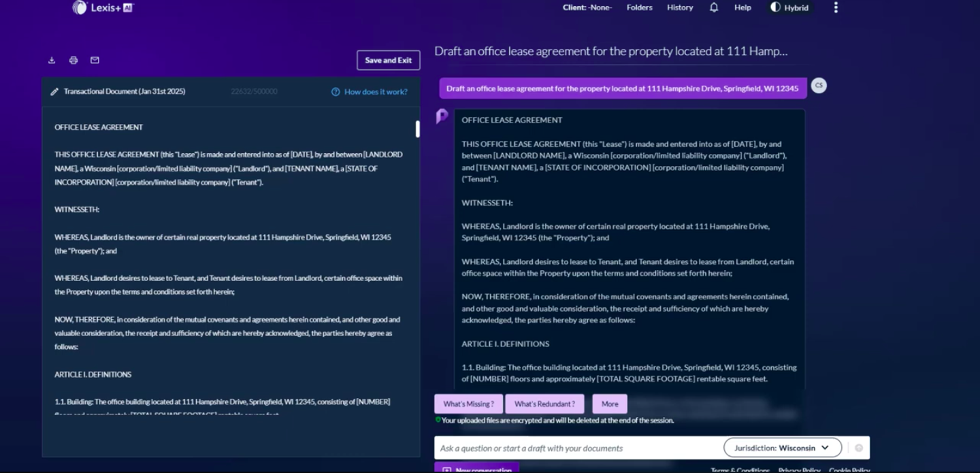Click the Lexis+ AI logo
This screenshot has height=473, width=980.
pyautogui.click(x=103, y=7)
